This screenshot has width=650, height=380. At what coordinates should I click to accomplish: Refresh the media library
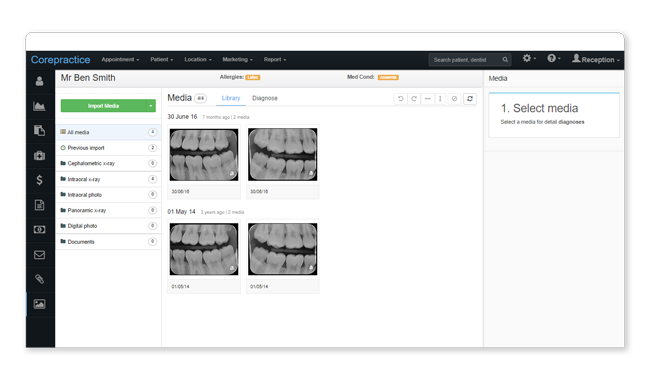(470, 99)
